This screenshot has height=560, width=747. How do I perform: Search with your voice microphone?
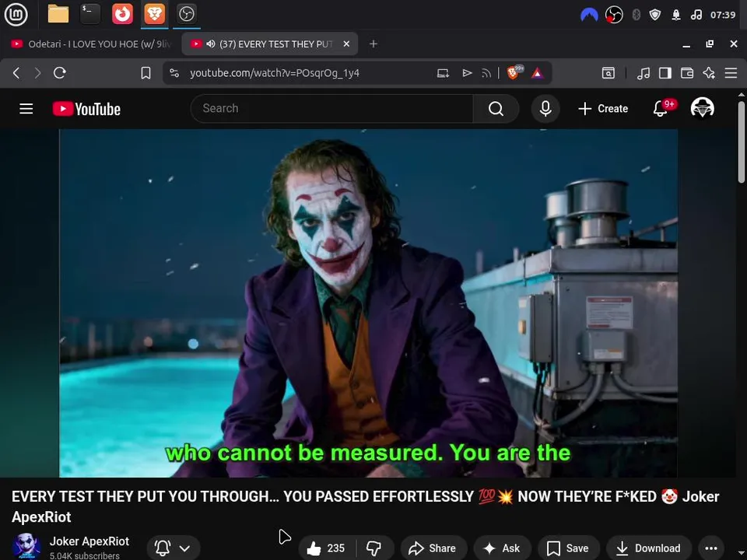point(545,109)
